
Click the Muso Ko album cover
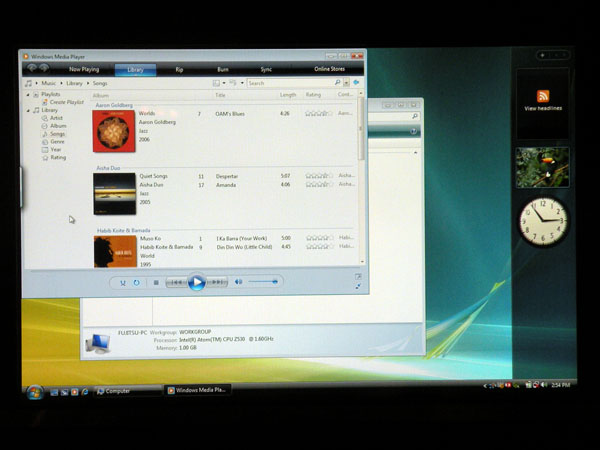[x=115, y=251]
